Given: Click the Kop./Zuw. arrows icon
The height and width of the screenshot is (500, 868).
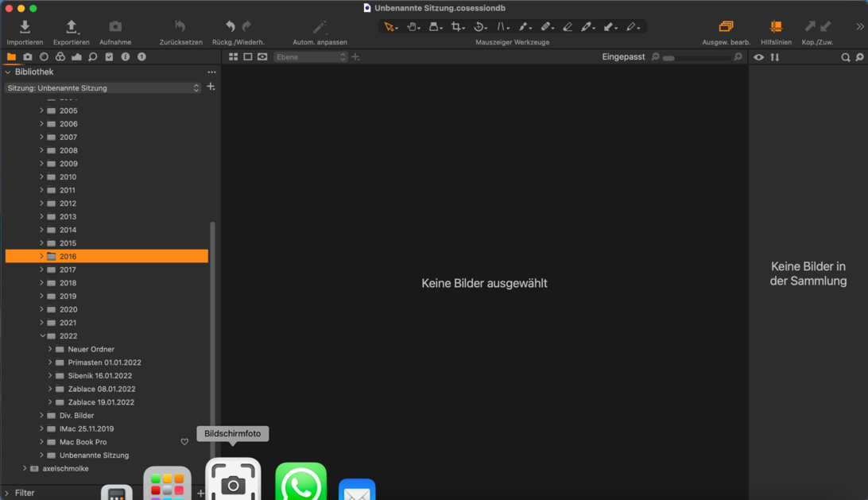Looking at the screenshot, I should coord(817,27).
